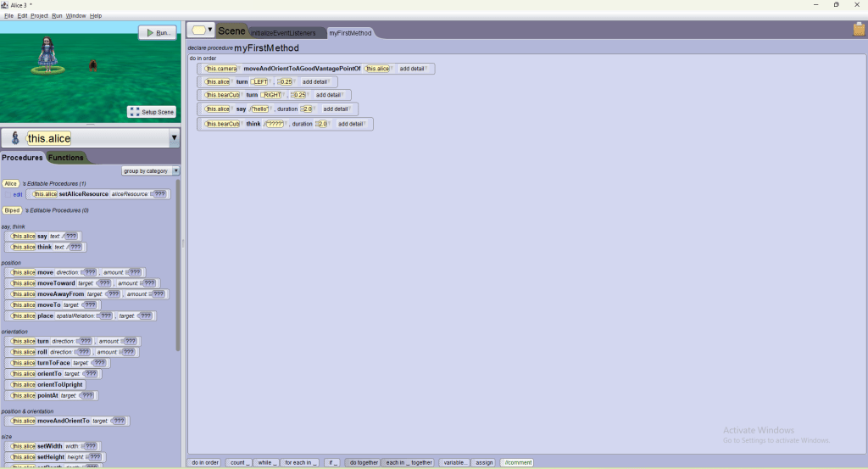Click the this.alice orientToUpright procedure tile

46,385
